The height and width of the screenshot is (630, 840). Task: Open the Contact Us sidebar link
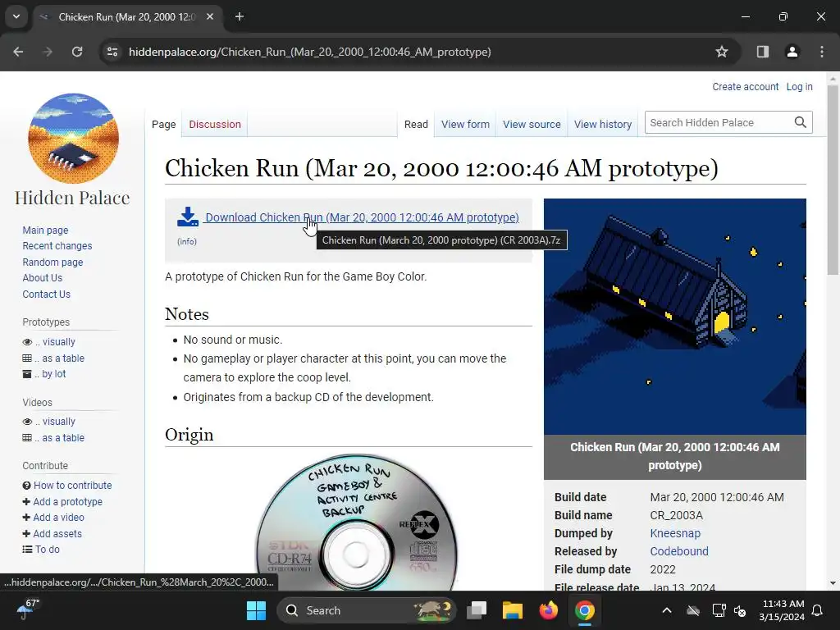46,294
